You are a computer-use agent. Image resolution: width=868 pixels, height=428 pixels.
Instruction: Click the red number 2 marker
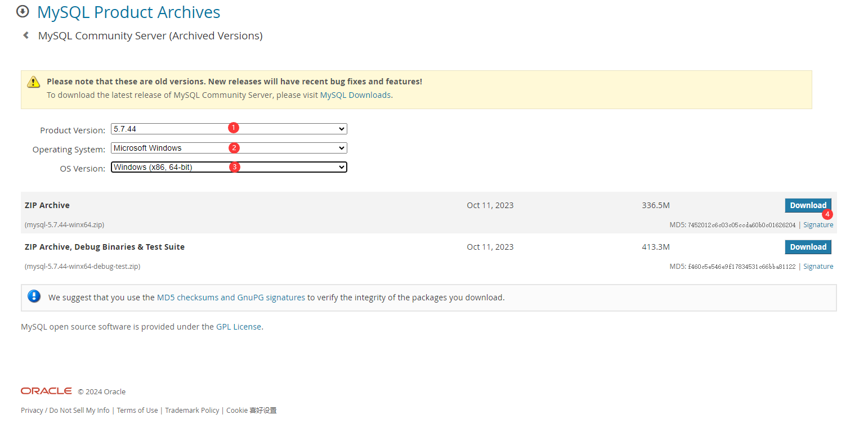click(234, 147)
